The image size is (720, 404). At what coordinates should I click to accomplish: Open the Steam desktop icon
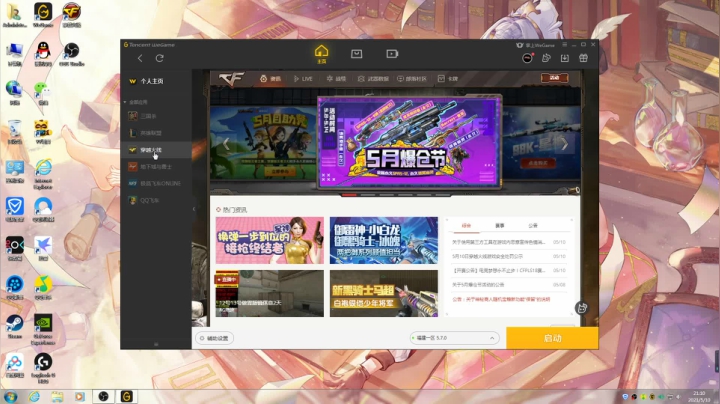15,326
